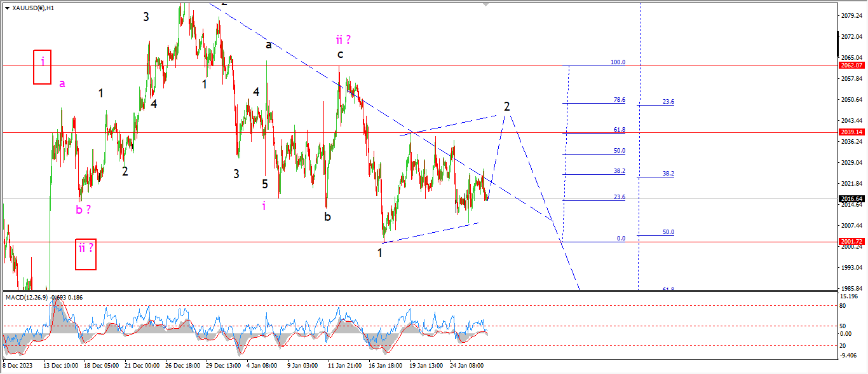Image resolution: width=868 pixels, height=374 pixels.
Task: Click the red 2062.07 price level tag
Action: 850,66
